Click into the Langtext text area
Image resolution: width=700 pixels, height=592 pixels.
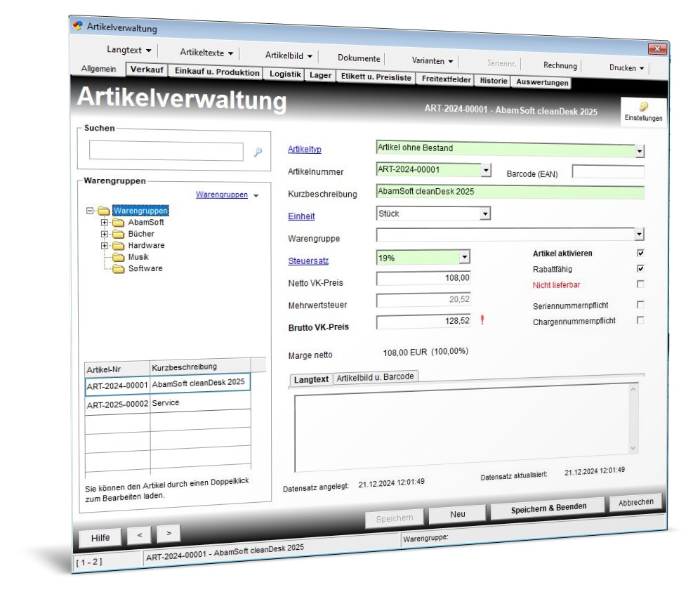461,427
